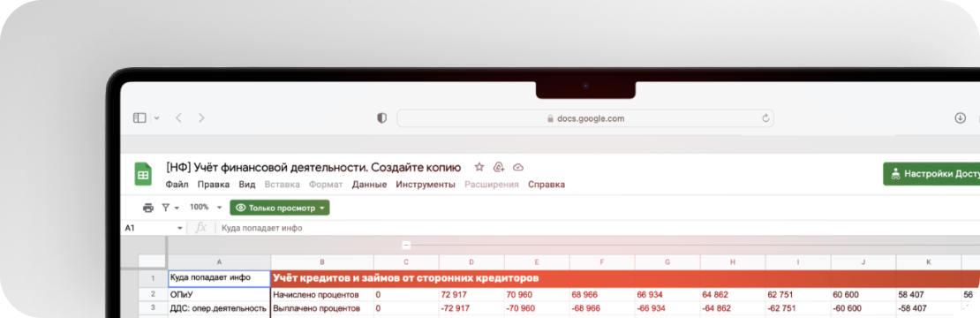Select the ОПиУ cell
This screenshot has height=318, width=980.
click(x=219, y=294)
